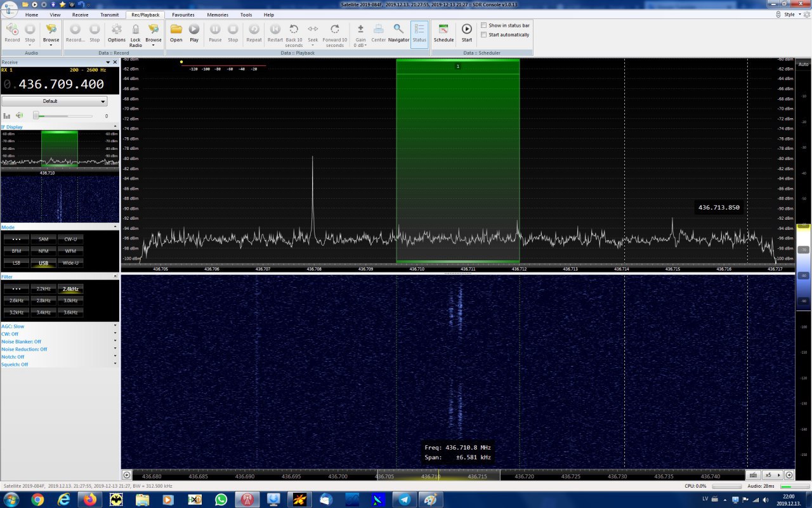
Task: Click the Open folder icon in Playback
Action: [x=176, y=29]
